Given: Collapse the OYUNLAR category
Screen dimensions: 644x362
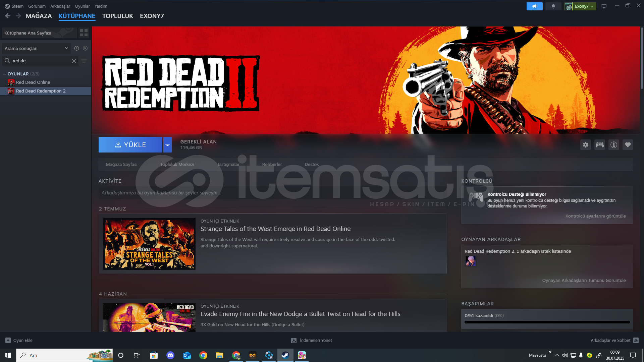Looking at the screenshot, I should (x=4, y=74).
